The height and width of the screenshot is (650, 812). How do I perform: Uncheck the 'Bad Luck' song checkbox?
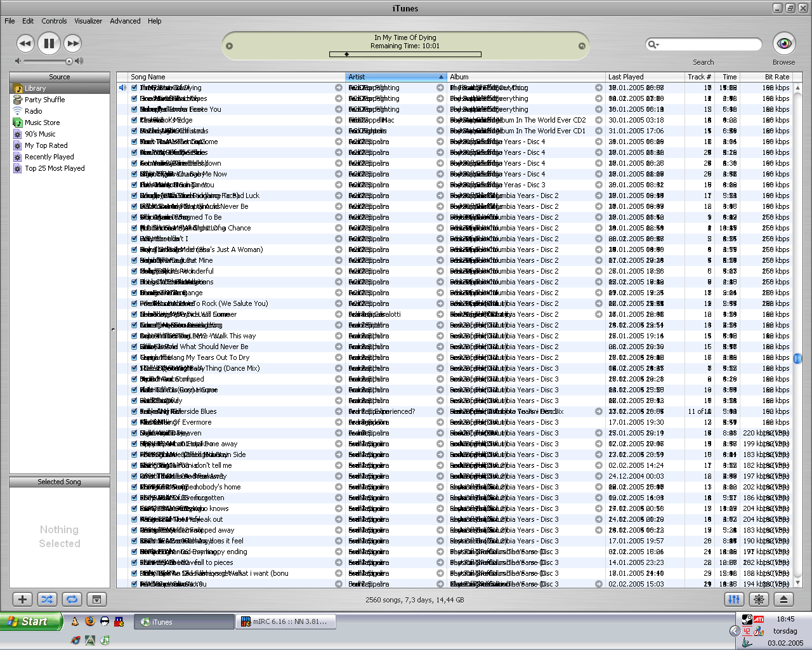click(134, 196)
